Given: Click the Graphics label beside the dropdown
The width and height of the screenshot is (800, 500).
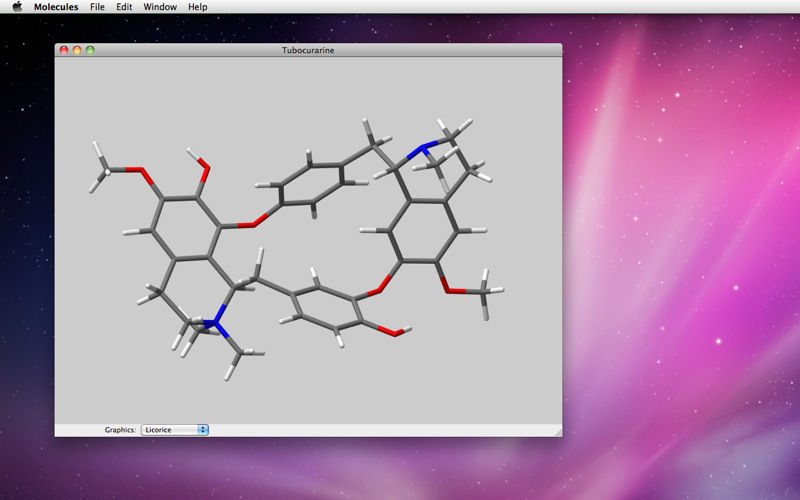Looking at the screenshot, I should coord(120,430).
